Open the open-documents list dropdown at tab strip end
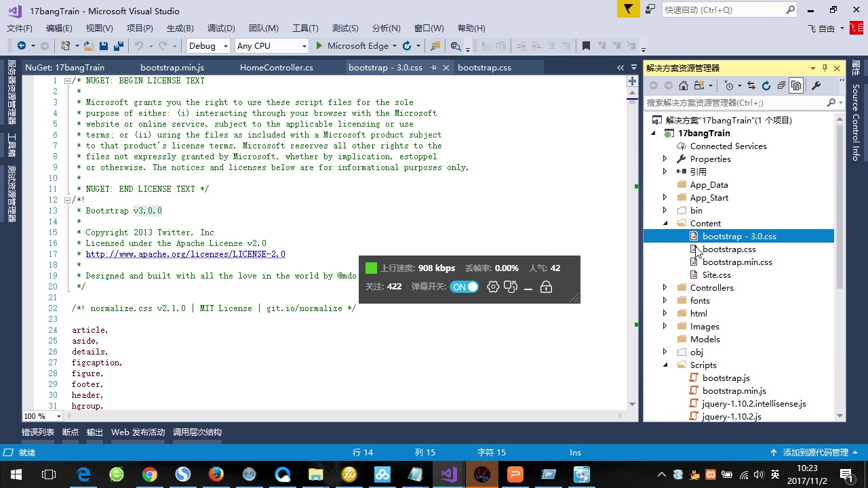The width and height of the screenshot is (868, 488). pyautogui.click(x=633, y=68)
